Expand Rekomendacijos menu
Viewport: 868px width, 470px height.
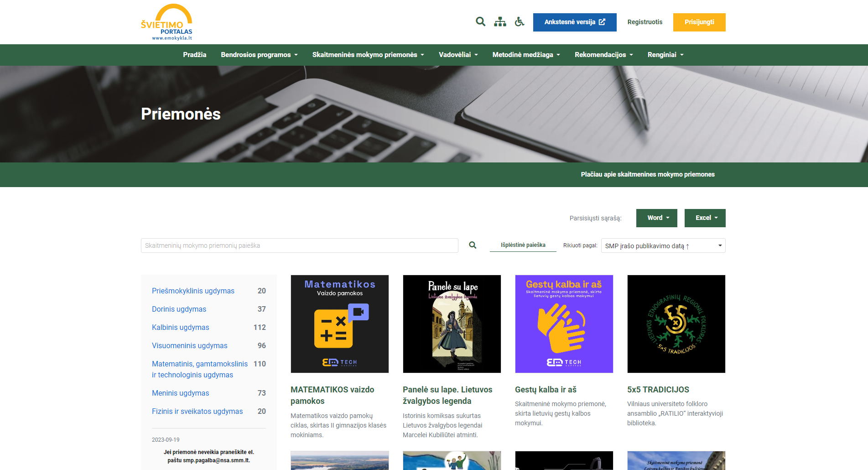click(x=604, y=55)
